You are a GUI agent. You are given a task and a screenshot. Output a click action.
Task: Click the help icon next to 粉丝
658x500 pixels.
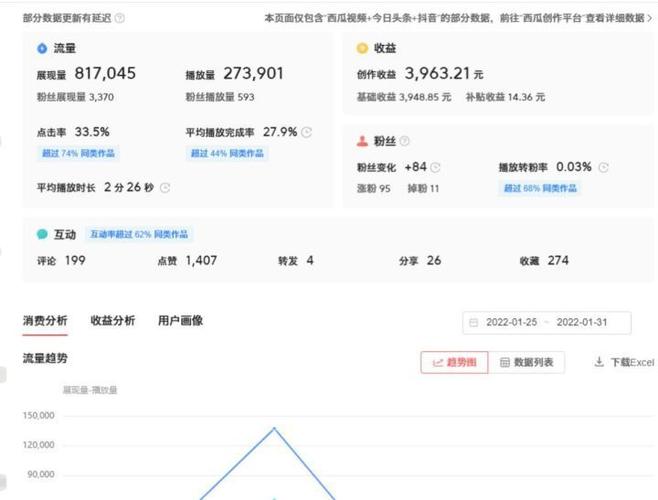coord(405,141)
